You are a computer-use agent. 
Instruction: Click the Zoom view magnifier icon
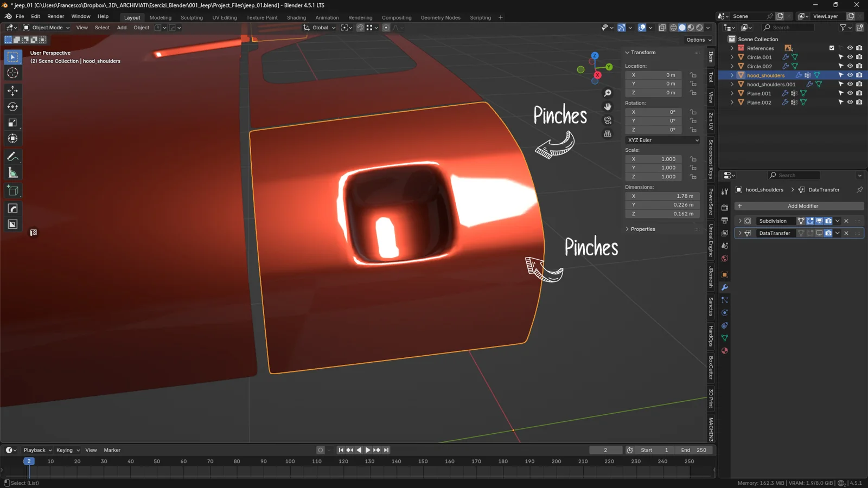tap(608, 93)
